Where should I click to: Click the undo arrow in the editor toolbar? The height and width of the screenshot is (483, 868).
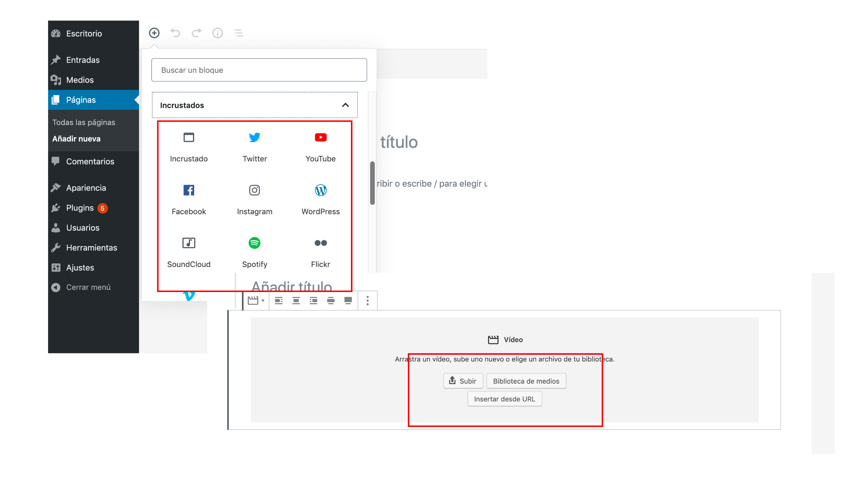coord(175,33)
